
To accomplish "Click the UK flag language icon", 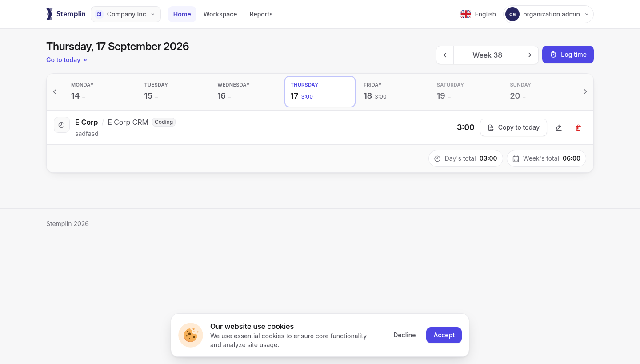I will 466,14.
